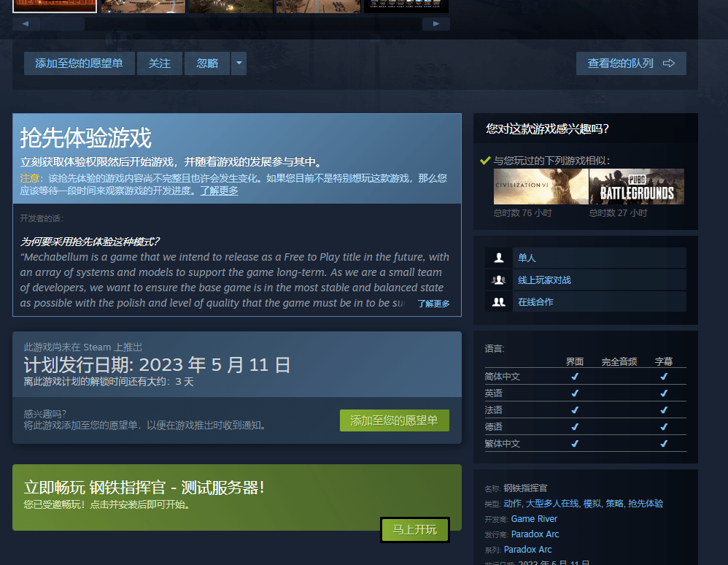Expand developer notes via 了解更多
This screenshot has height=565, width=728.
(433, 304)
